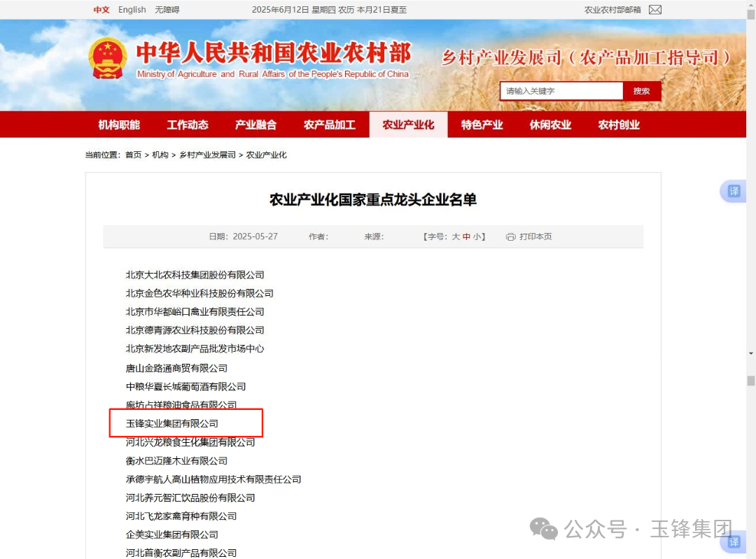Set font size to 中
This screenshot has width=756, height=559.
[x=466, y=236]
